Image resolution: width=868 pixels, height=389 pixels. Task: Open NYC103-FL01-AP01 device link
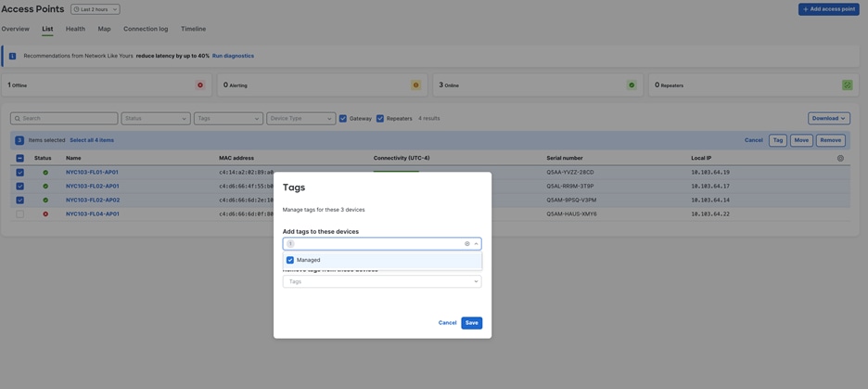click(x=93, y=173)
